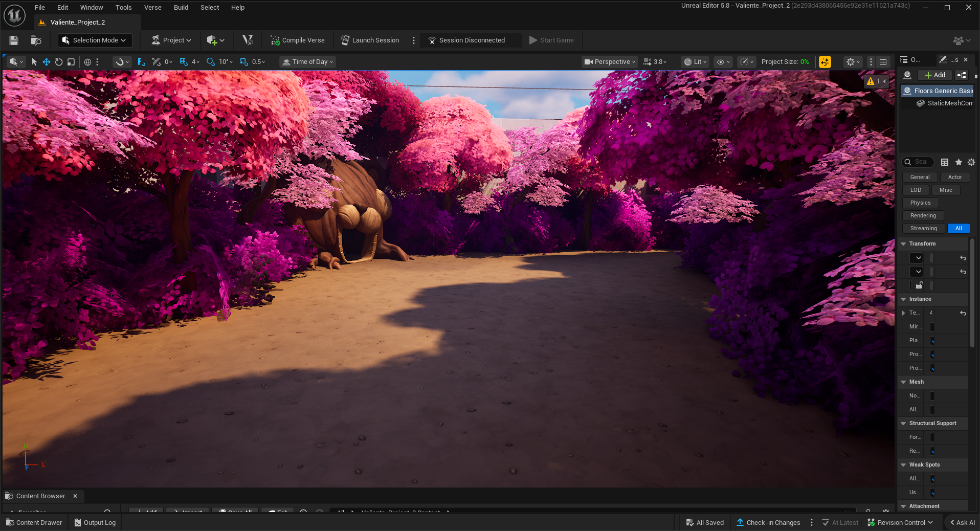Click the Compile Verse button
Viewport: 980px width, 531px height.
point(298,40)
